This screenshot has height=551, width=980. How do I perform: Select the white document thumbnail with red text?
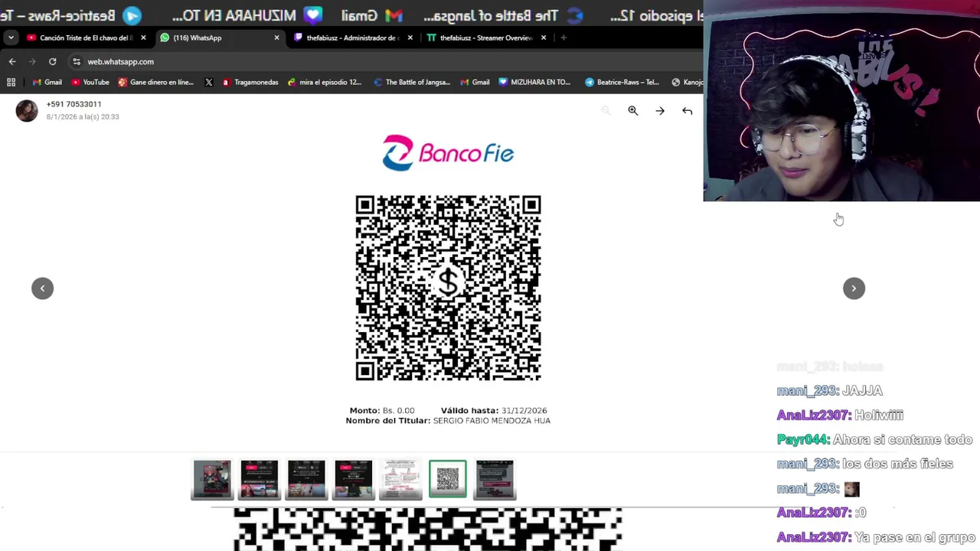[400, 479]
